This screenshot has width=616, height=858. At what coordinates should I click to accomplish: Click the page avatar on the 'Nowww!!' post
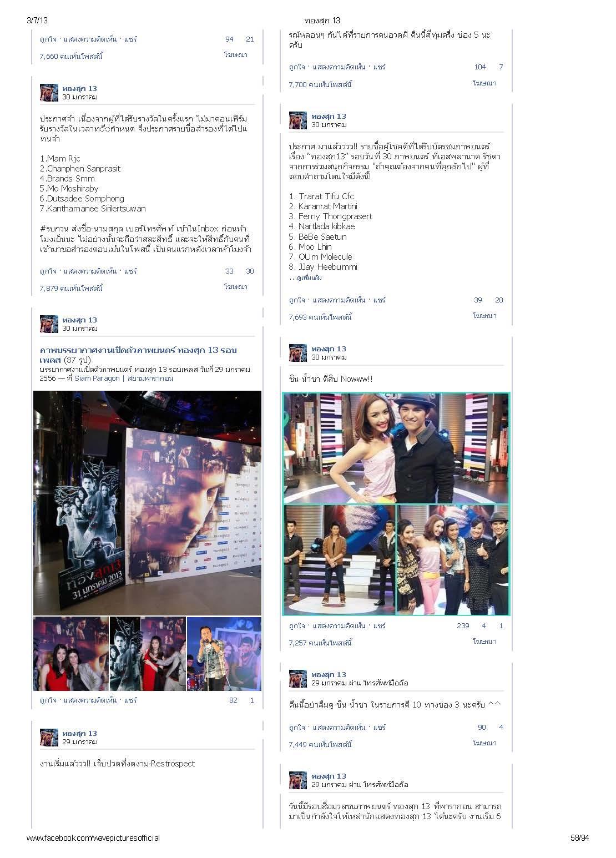pyautogui.click(x=298, y=353)
